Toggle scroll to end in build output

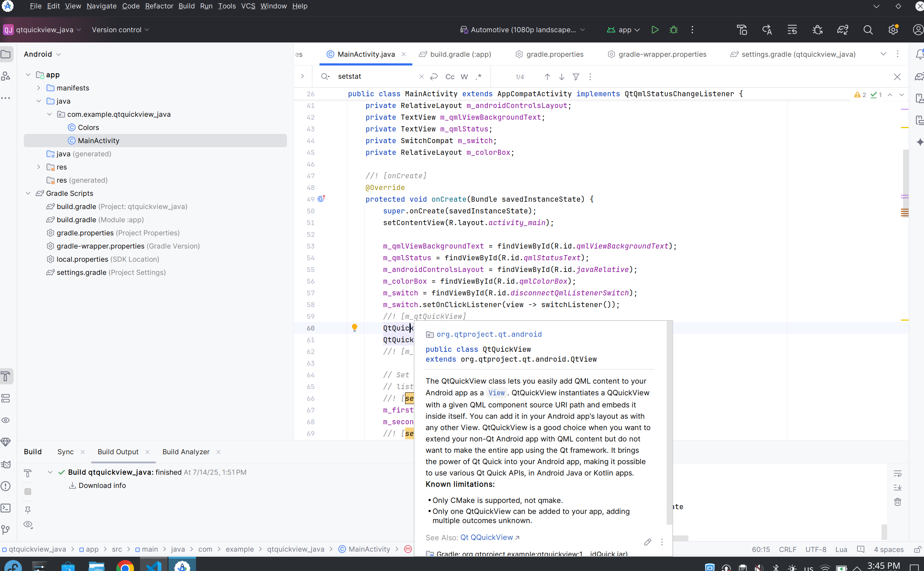[x=898, y=488]
